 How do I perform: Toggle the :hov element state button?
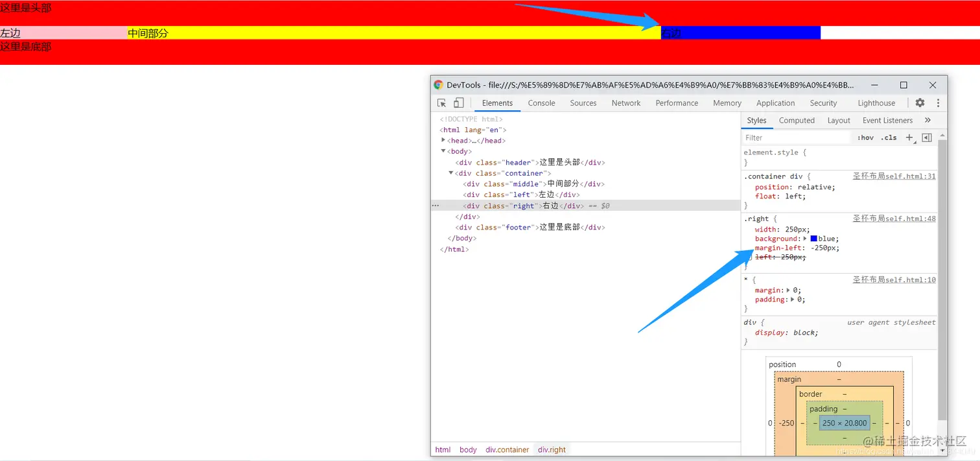(x=865, y=137)
